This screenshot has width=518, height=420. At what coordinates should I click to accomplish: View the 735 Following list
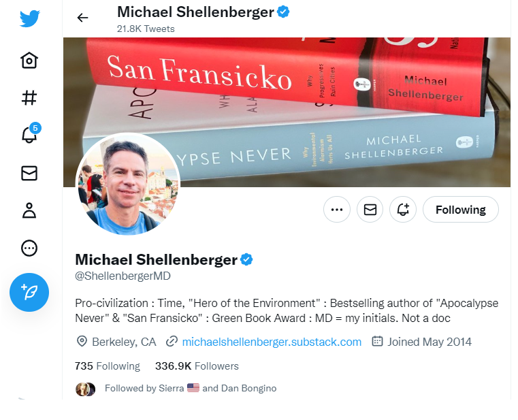click(x=108, y=366)
